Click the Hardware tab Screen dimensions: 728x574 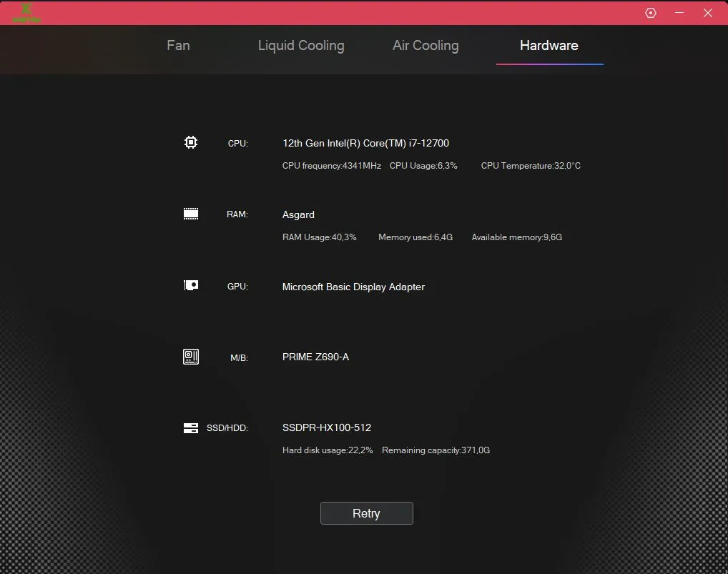[x=549, y=46]
